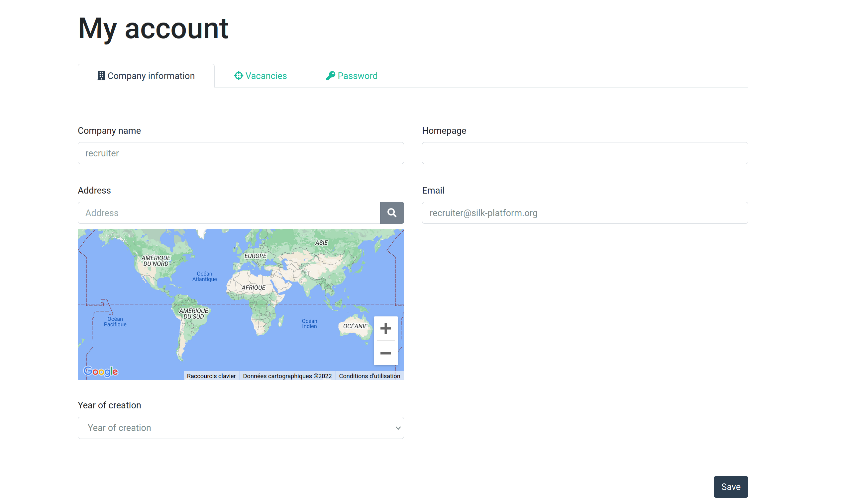
Task: Focus the Company name field
Action: [x=240, y=153]
